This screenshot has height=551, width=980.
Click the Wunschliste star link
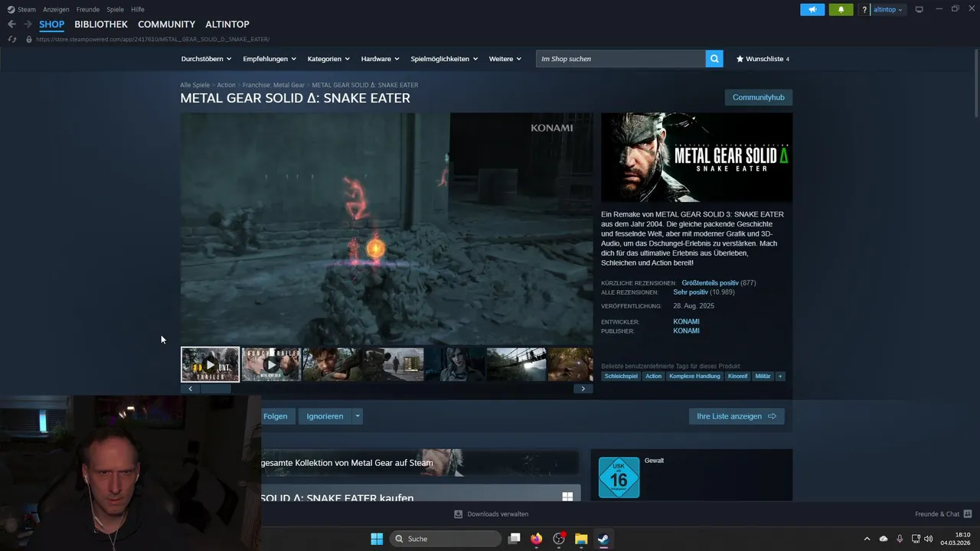pyautogui.click(x=763, y=59)
